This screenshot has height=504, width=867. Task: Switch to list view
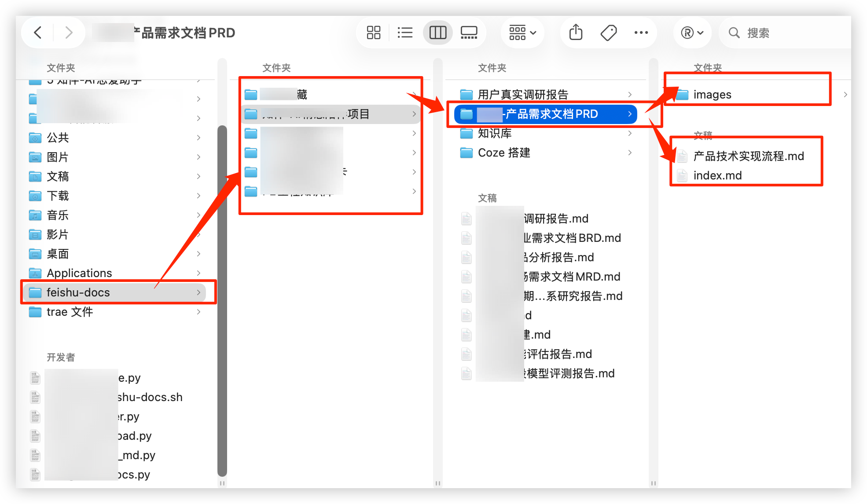405,33
